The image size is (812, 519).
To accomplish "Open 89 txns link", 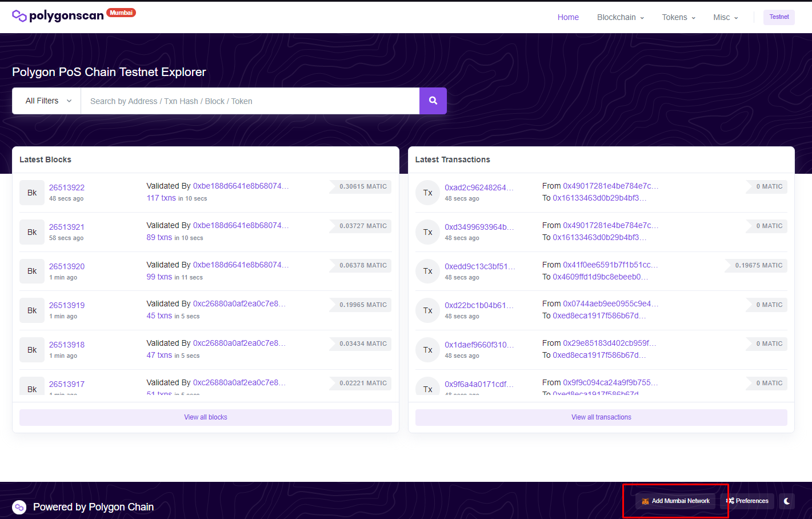I will tap(159, 237).
